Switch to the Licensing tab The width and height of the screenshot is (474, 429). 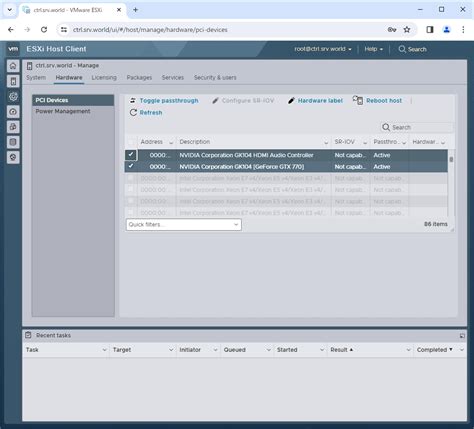tap(104, 77)
